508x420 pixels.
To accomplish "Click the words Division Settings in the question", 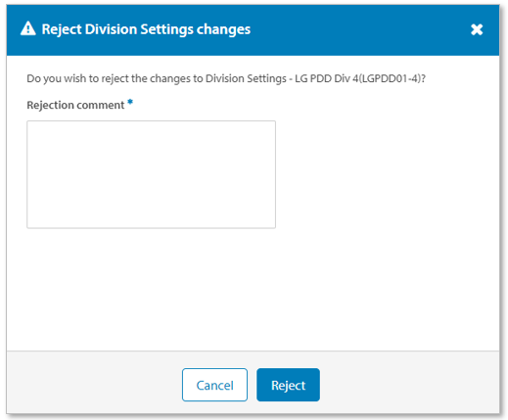I will pyautogui.click(x=246, y=78).
